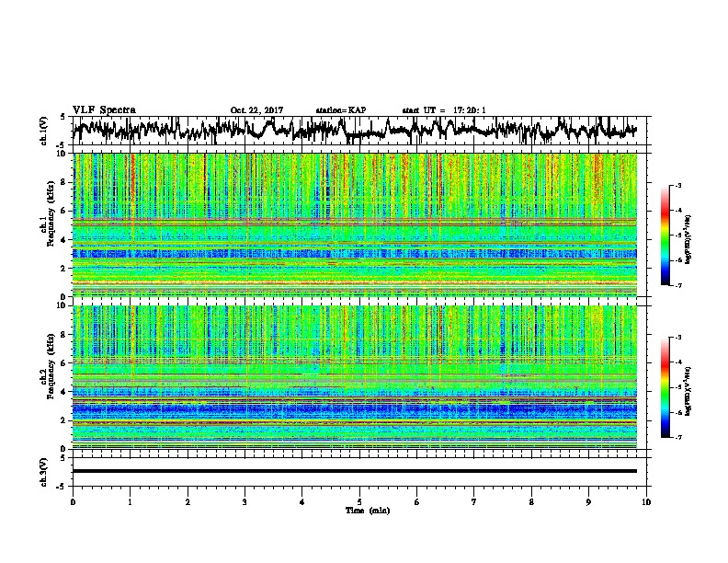Click the "-3" value on ch.1 colorbar

(x=677, y=186)
